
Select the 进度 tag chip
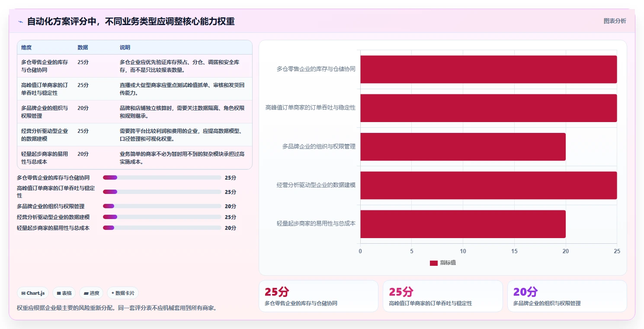pos(91,293)
